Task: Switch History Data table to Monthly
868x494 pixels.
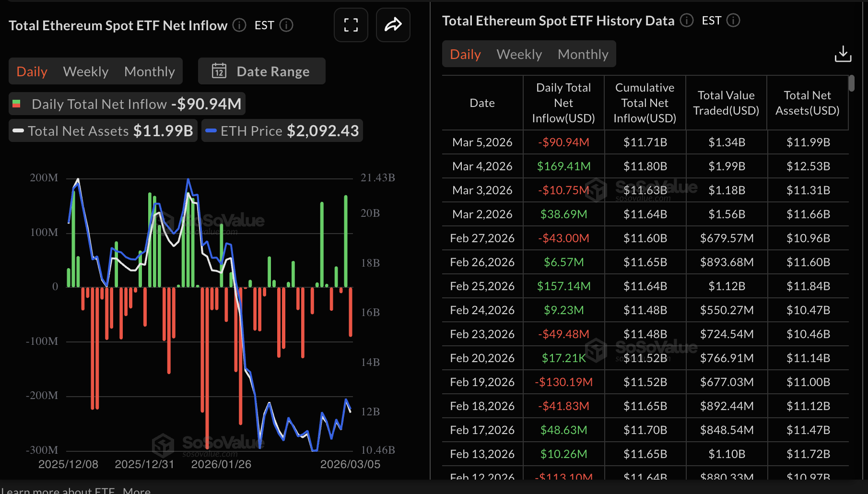Action: [x=583, y=54]
